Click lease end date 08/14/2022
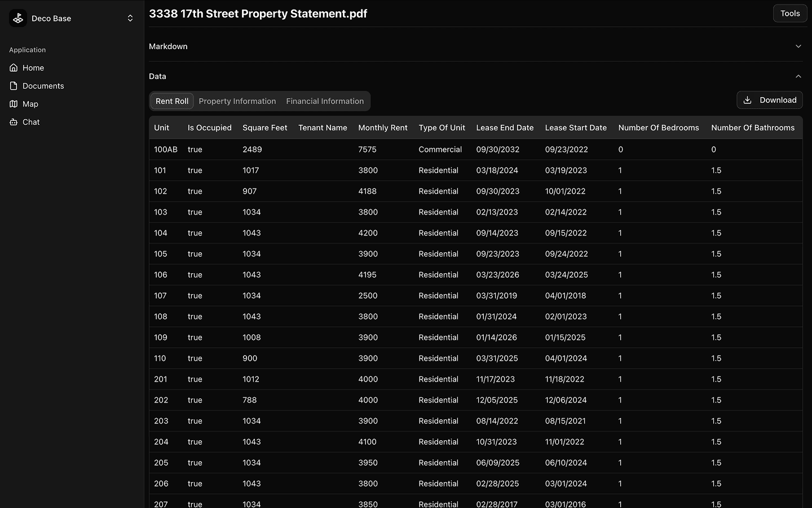812x508 pixels. coord(497,421)
